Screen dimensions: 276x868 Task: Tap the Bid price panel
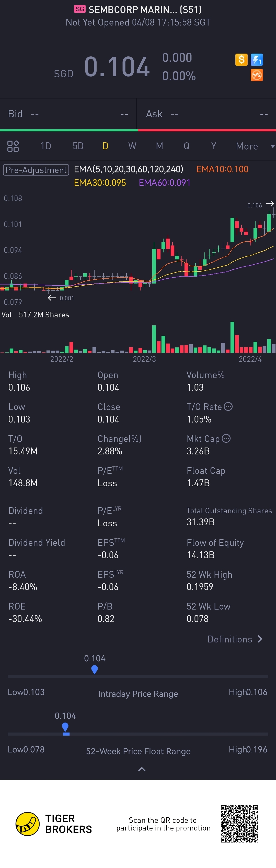[68, 114]
